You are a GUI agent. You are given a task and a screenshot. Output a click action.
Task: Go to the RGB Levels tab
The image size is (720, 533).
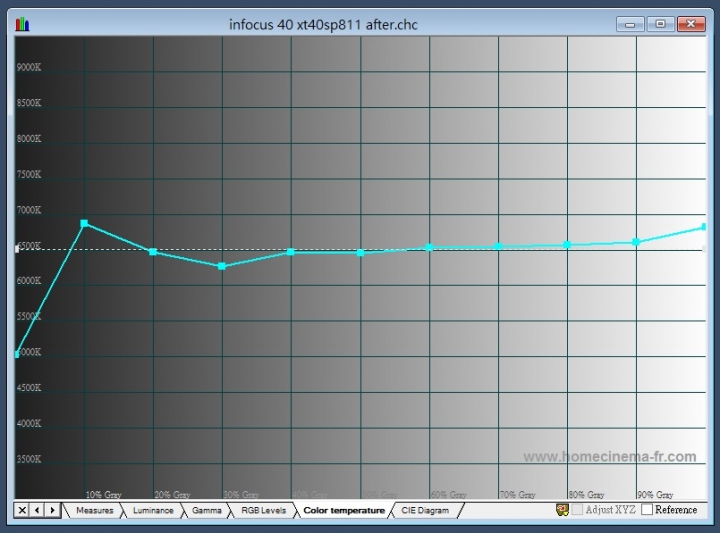coord(264,510)
